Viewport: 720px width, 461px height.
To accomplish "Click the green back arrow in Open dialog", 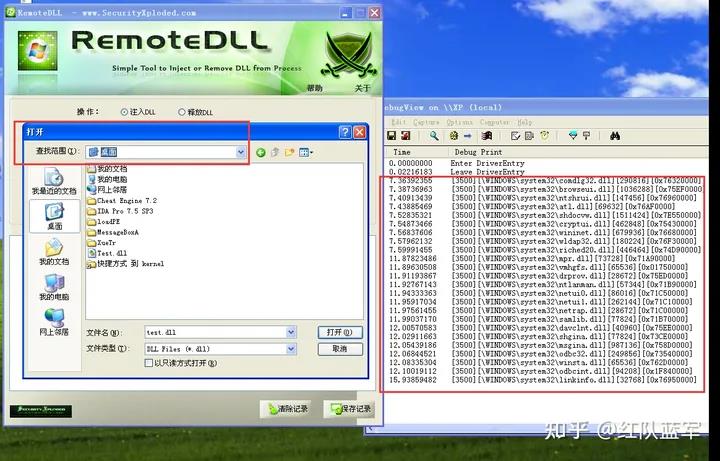I will pyautogui.click(x=261, y=152).
